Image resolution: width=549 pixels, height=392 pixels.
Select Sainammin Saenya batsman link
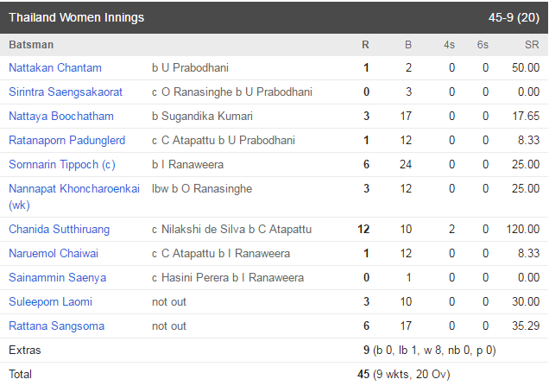pos(58,277)
